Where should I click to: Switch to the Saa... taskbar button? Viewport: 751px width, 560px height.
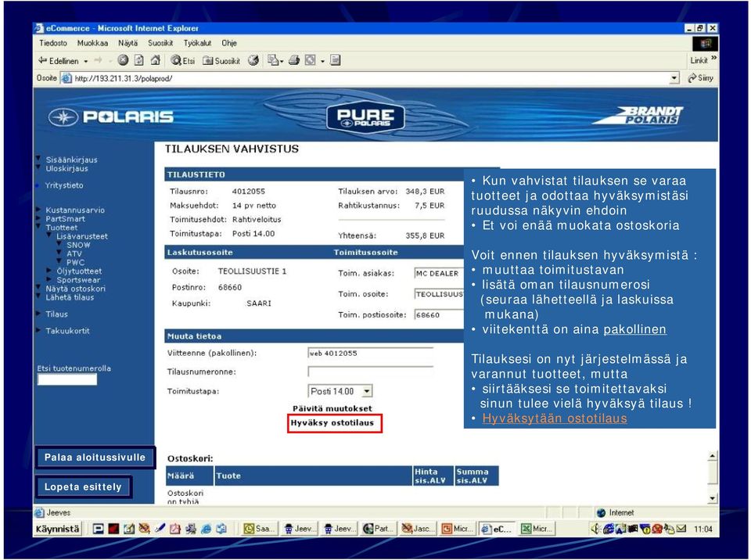coord(259,529)
